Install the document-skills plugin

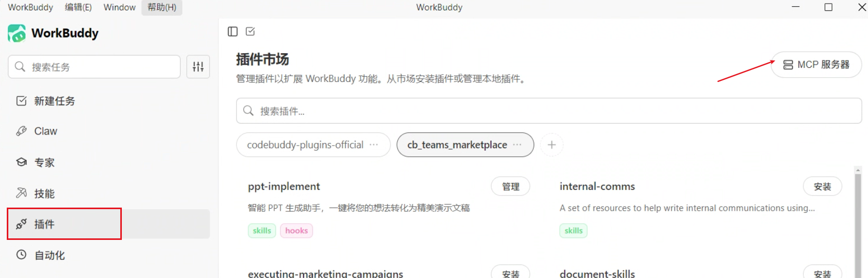pos(822,272)
